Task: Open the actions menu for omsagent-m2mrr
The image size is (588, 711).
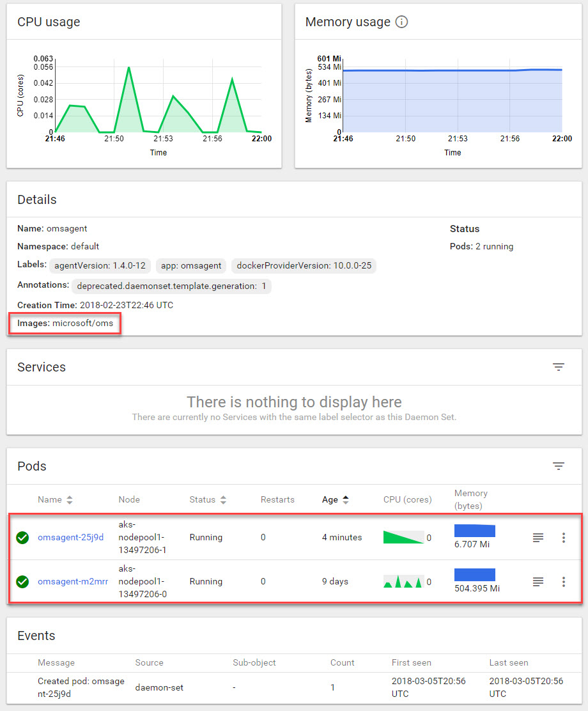Action: coord(564,581)
